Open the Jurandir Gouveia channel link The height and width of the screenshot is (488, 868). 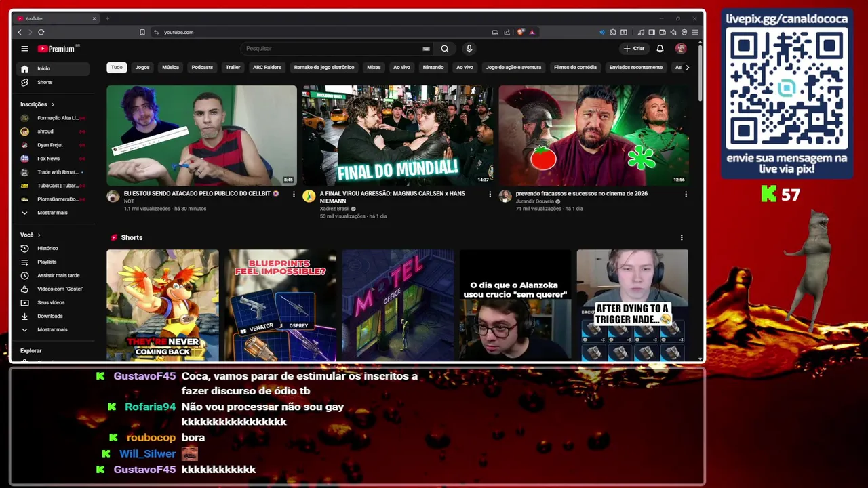pyautogui.click(x=535, y=201)
